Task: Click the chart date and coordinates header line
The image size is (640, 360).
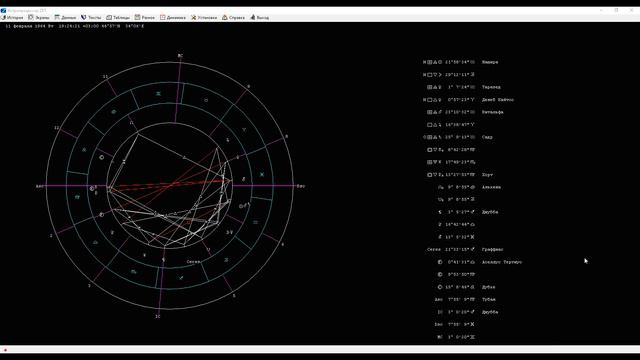Action: pos(75,26)
